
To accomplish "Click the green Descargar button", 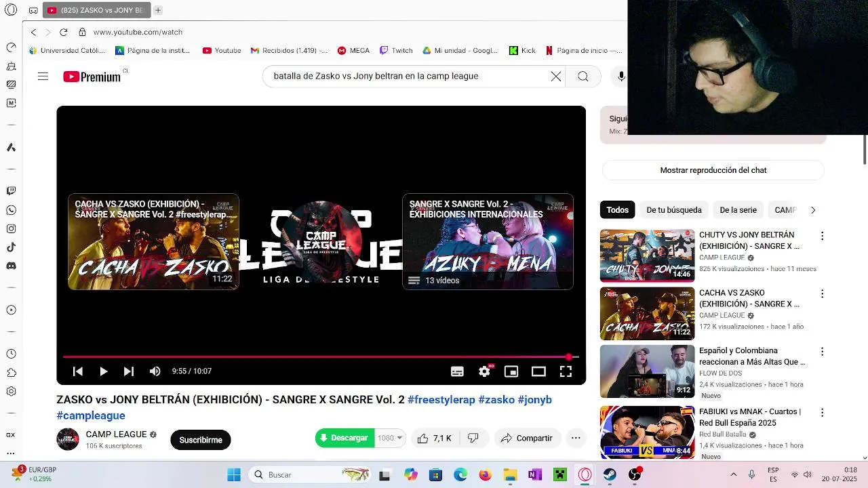I will pos(344,439).
